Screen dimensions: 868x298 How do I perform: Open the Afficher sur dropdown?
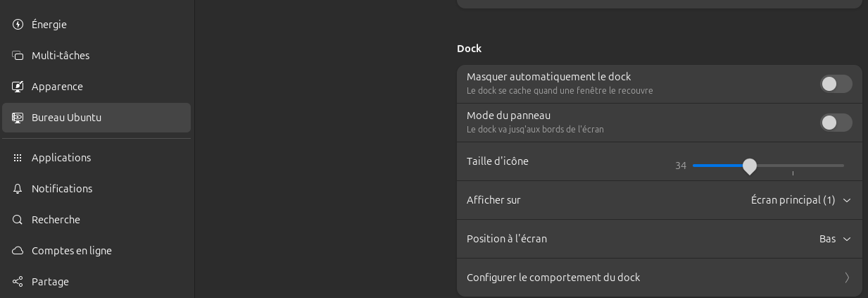coord(801,200)
